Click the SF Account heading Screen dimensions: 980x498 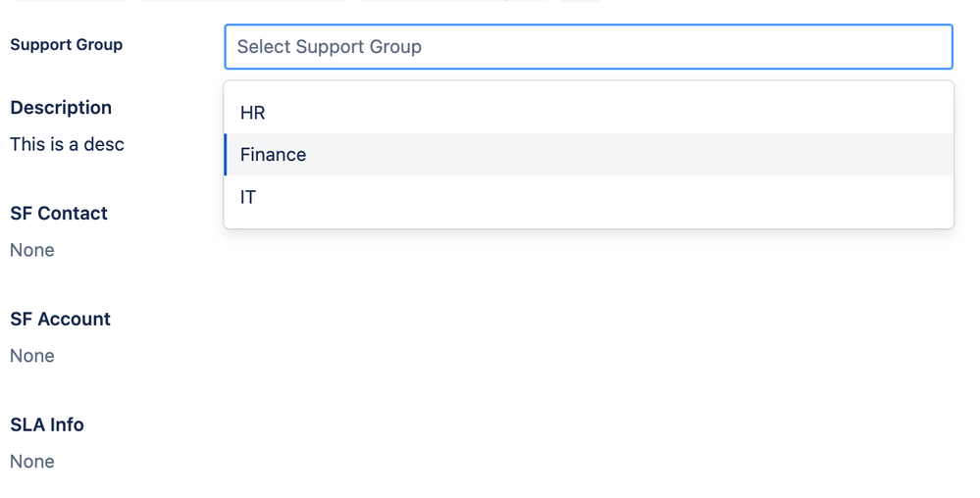60,320
